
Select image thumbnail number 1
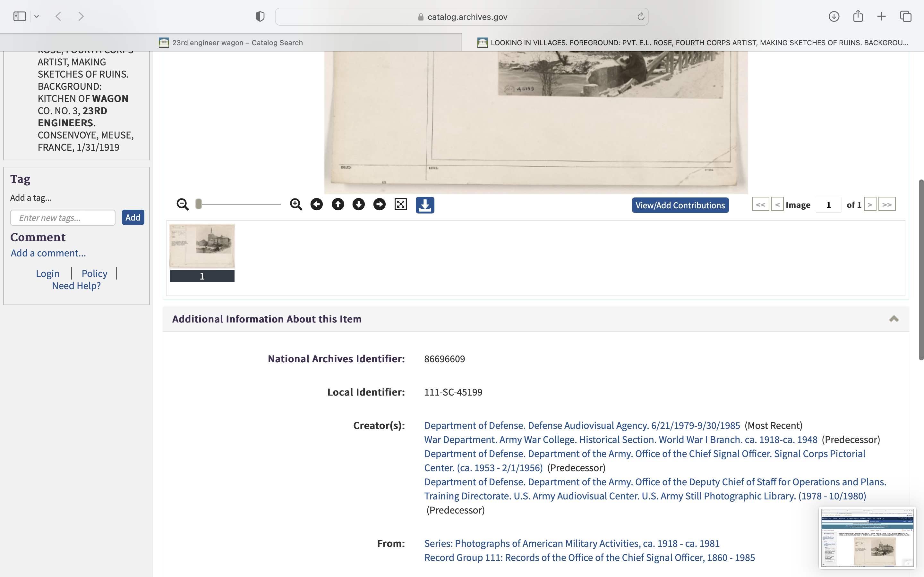coord(202,253)
